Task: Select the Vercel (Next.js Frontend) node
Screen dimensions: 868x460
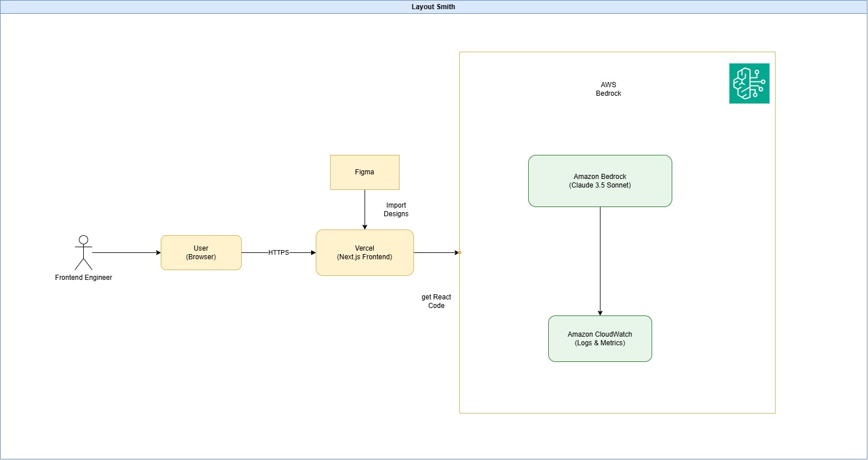Action: pyautogui.click(x=365, y=252)
